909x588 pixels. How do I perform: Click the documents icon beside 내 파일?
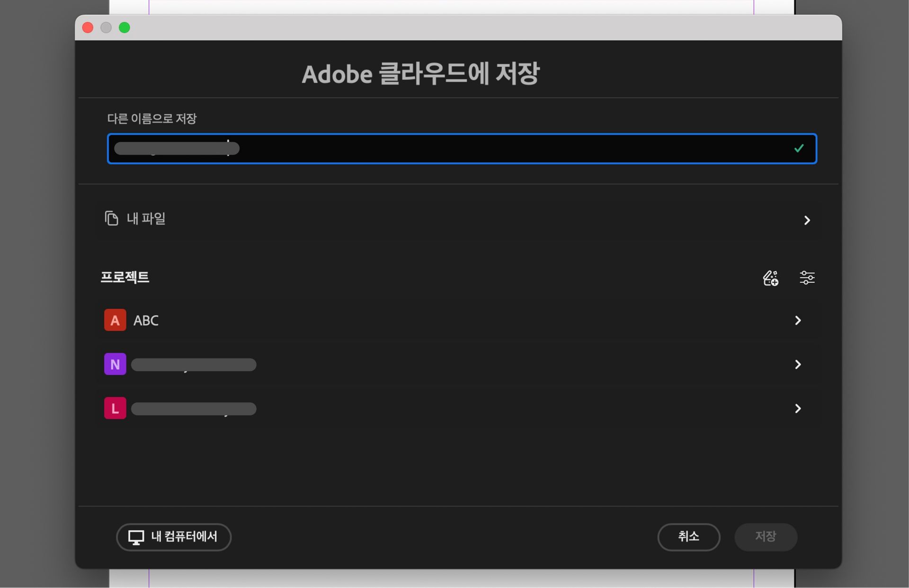[112, 219]
